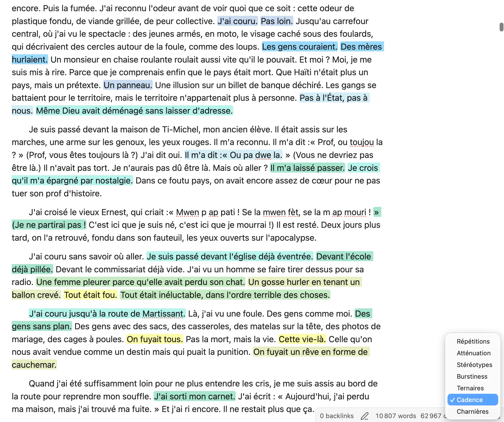Click the name "Ti-Michel" in the text

coord(181,129)
